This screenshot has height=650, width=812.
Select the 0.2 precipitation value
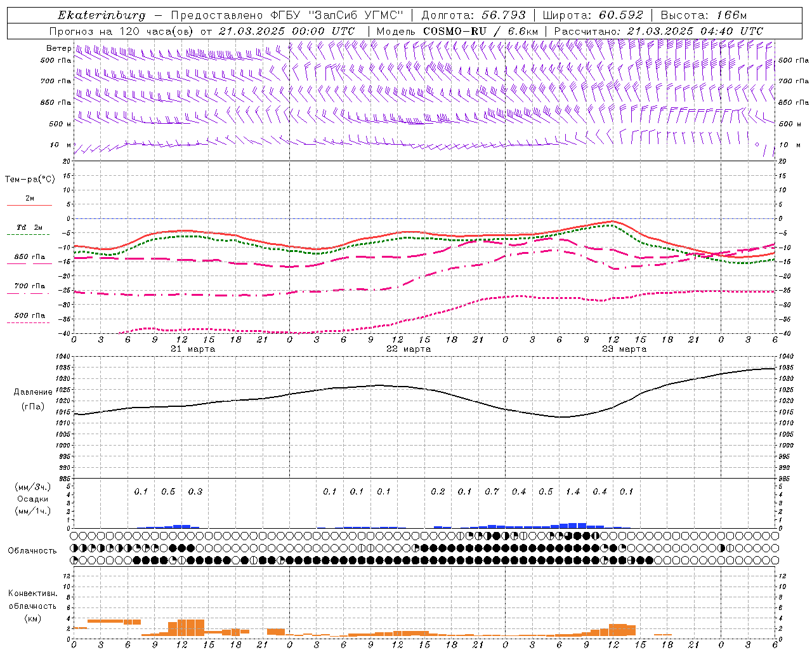pos(438,492)
